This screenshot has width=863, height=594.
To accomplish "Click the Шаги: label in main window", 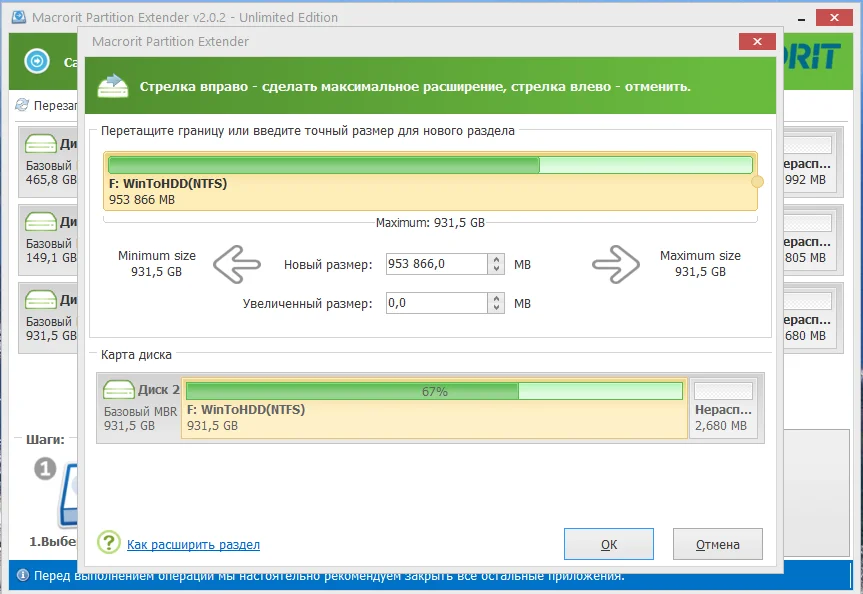I will (x=45, y=439).
